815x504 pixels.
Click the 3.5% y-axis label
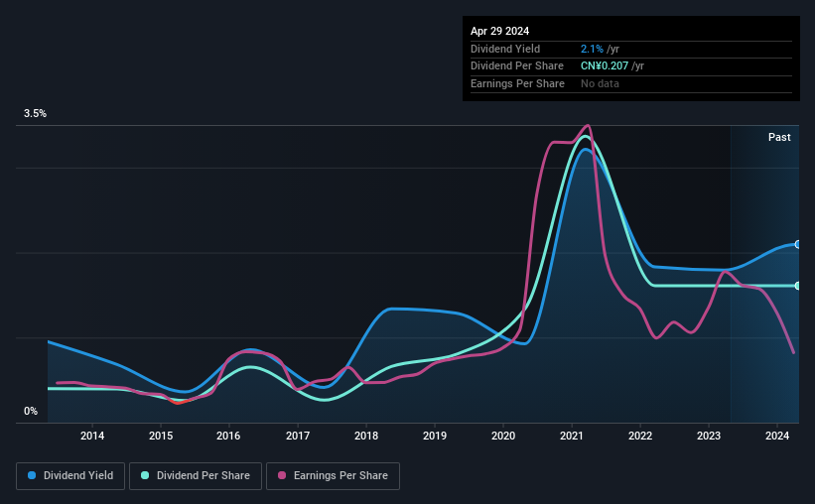[35, 113]
